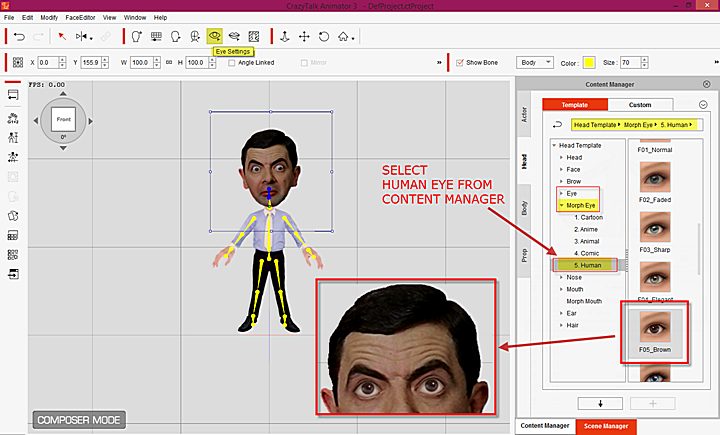Click the dimmed link tool icon
720x435 pixels.
pos(106,36)
